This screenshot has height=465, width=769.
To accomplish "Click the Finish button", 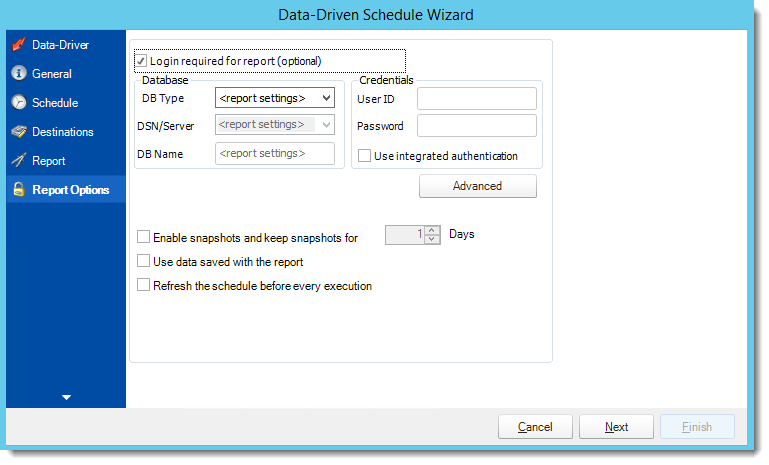I will point(697,427).
